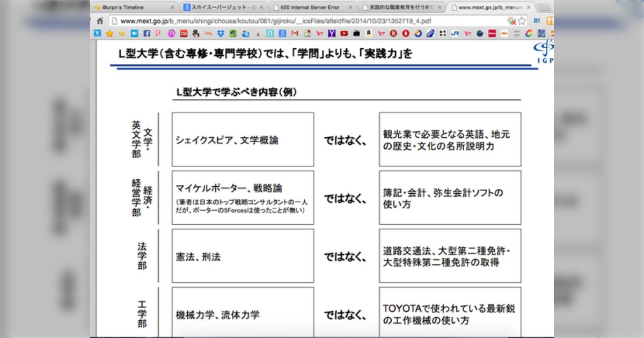This screenshot has height=338, width=644.
Task: Click the B! hatena icon right of the omnibox
Action: 537,20
